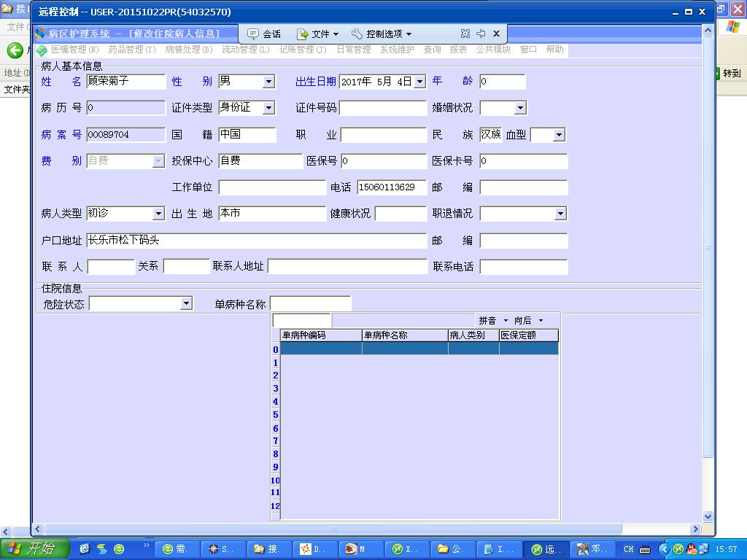Open the 药品管理(Y) menu
Image resolution: width=747 pixels, height=560 pixels.
pyautogui.click(x=132, y=50)
